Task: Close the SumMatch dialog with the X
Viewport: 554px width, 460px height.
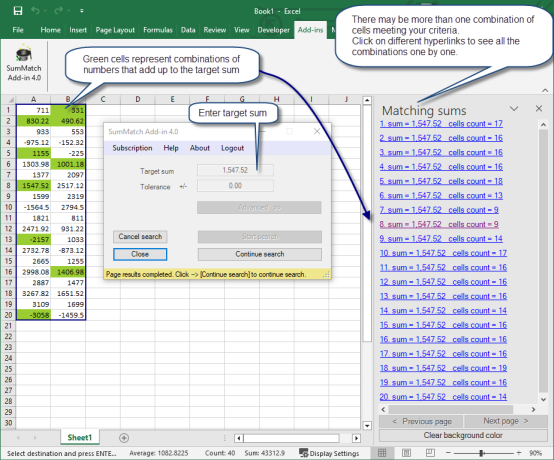Action: click(317, 131)
